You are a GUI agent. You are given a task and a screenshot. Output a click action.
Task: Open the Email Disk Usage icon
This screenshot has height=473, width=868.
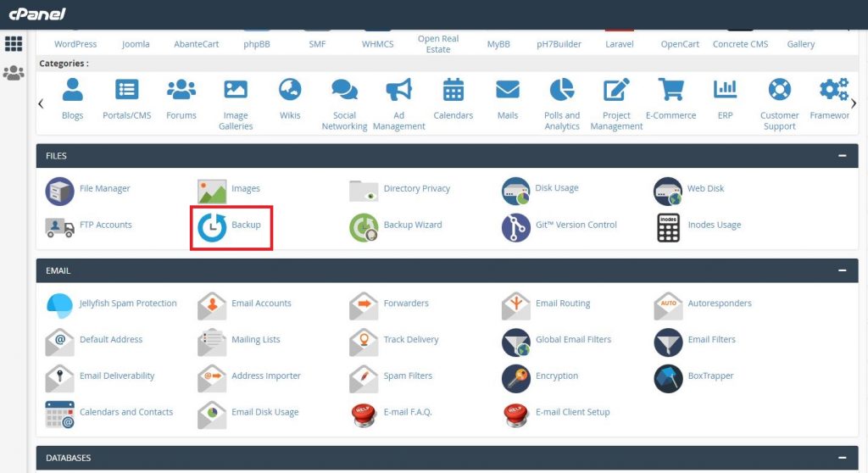pos(212,415)
